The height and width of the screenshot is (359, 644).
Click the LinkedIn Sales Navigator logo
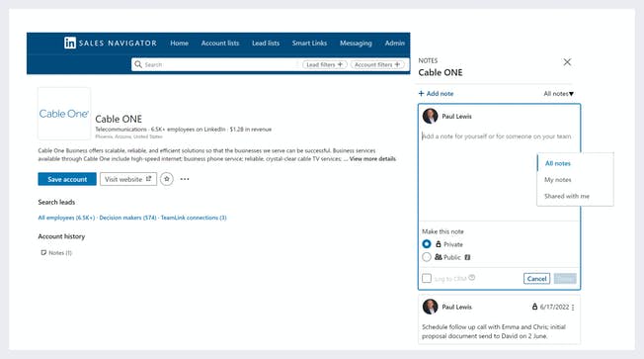111,43
